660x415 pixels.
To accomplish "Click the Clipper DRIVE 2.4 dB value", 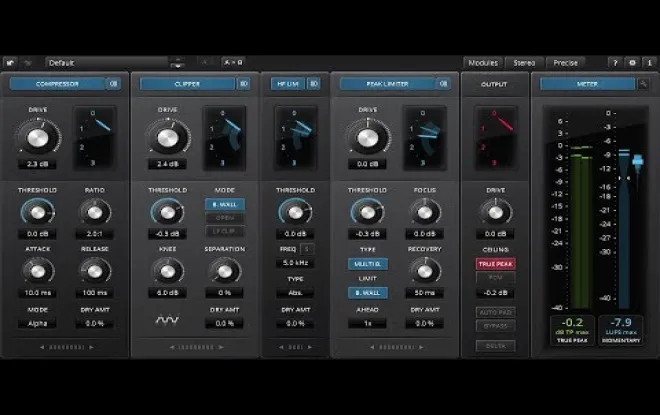I will coord(167,164).
